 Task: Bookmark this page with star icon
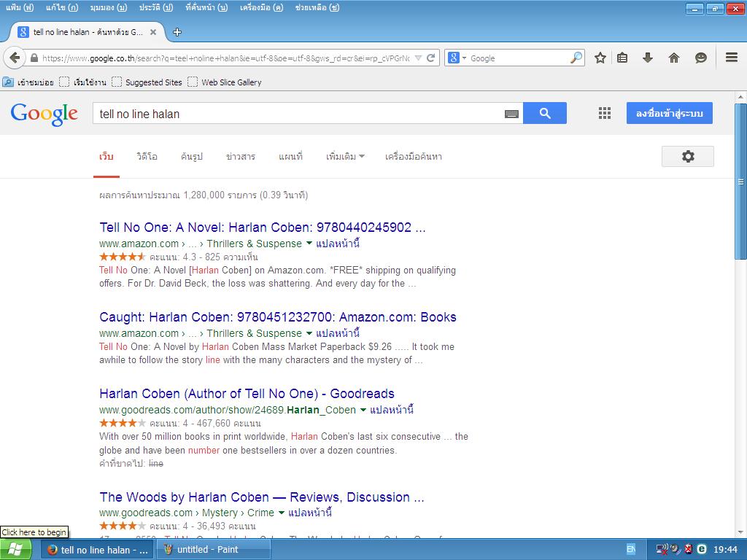pos(600,58)
